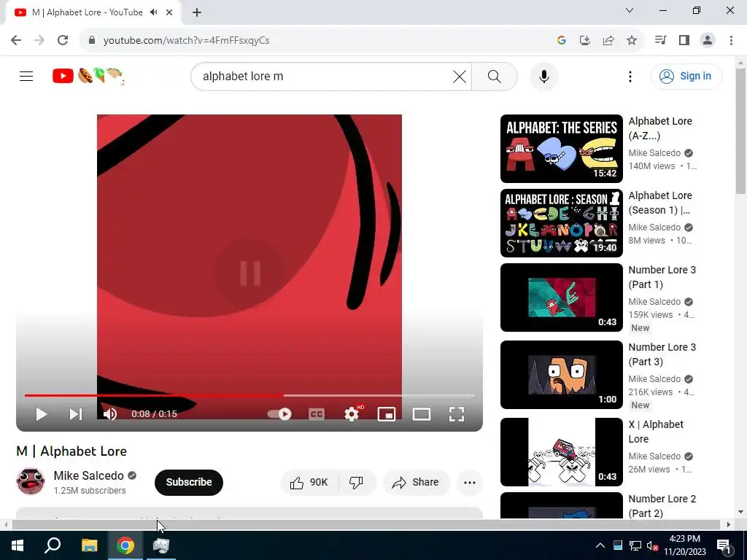Viewport: 747px width, 560px height.
Task: Open the media controls icon
Action: pos(660,40)
